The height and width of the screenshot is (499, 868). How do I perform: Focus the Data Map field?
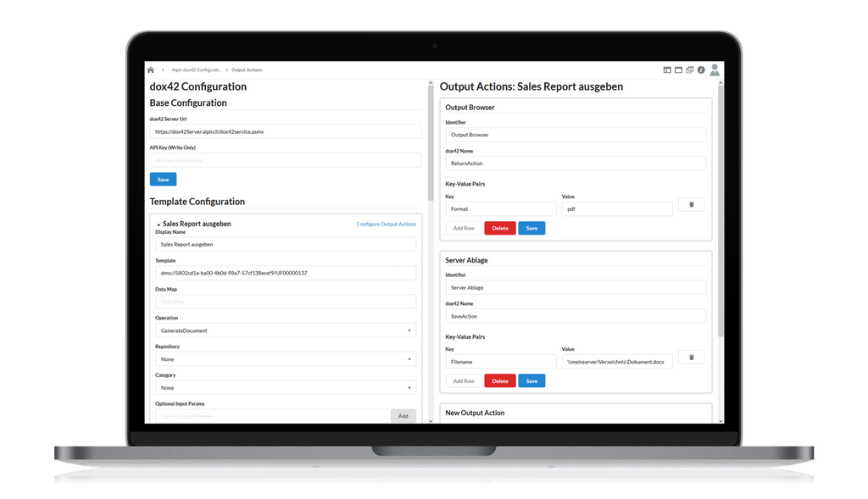coord(286,302)
